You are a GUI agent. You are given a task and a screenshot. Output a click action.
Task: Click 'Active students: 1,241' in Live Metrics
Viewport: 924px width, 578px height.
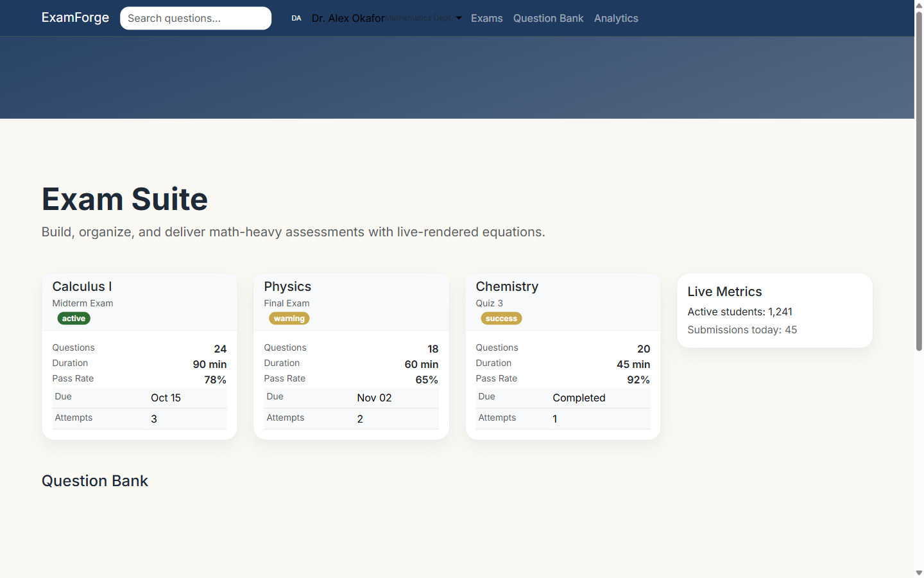pos(740,311)
